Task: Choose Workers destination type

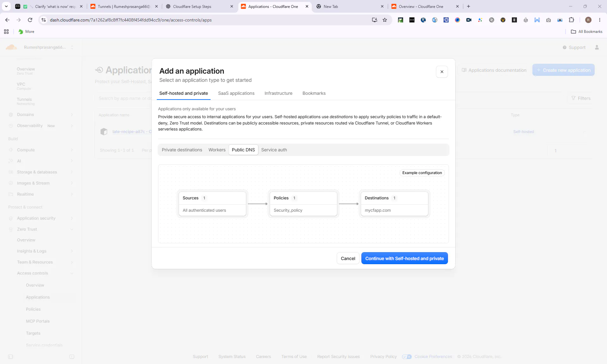Action: tap(217, 150)
